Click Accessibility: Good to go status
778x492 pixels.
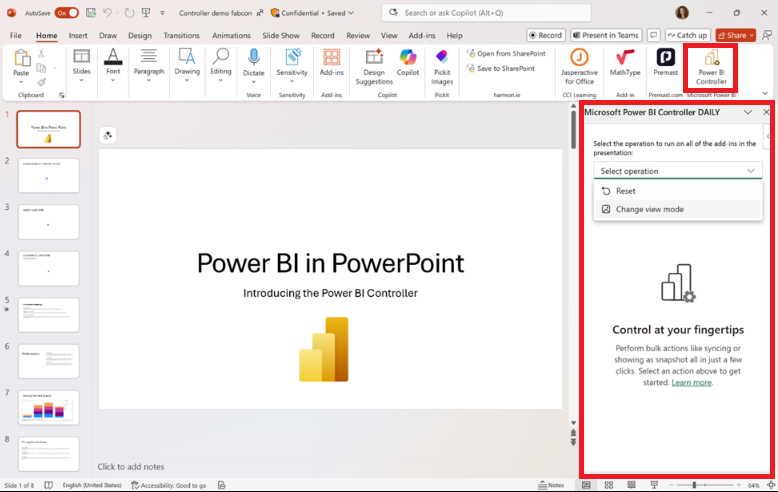169,485
